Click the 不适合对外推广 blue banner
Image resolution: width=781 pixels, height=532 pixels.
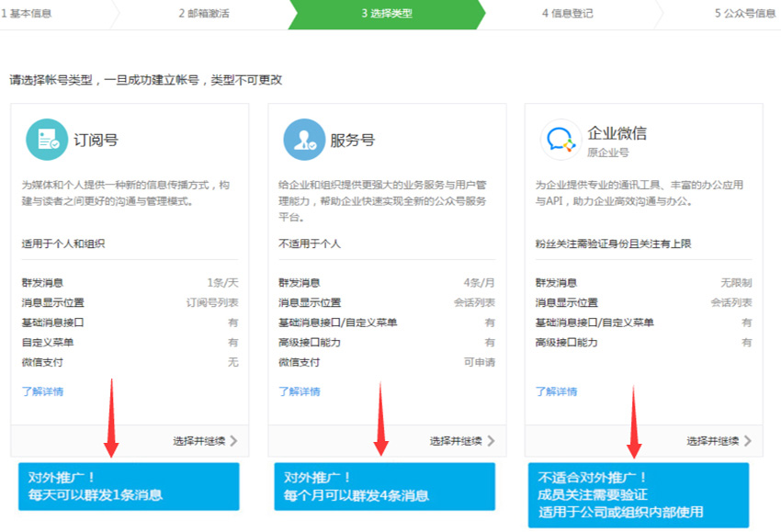(x=640, y=492)
